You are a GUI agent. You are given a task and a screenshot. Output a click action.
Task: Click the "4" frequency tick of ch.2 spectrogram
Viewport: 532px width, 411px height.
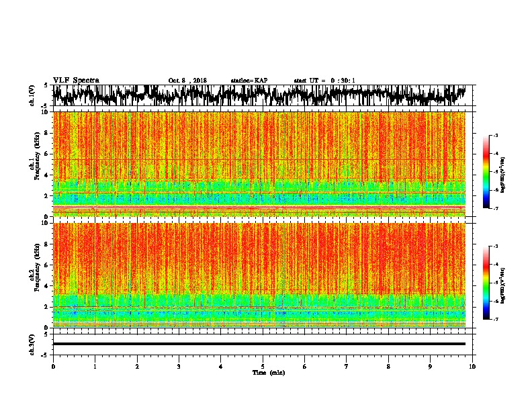pyautogui.click(x=46, y=286)
